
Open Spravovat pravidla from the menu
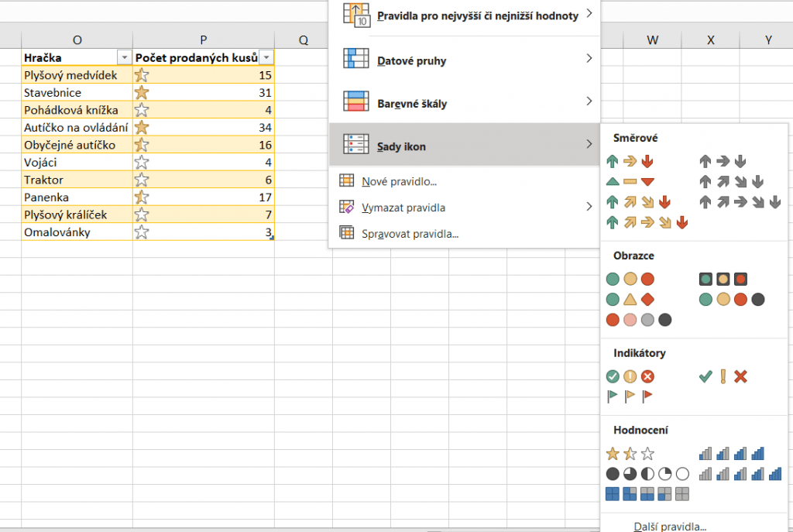tap(409, 233)
